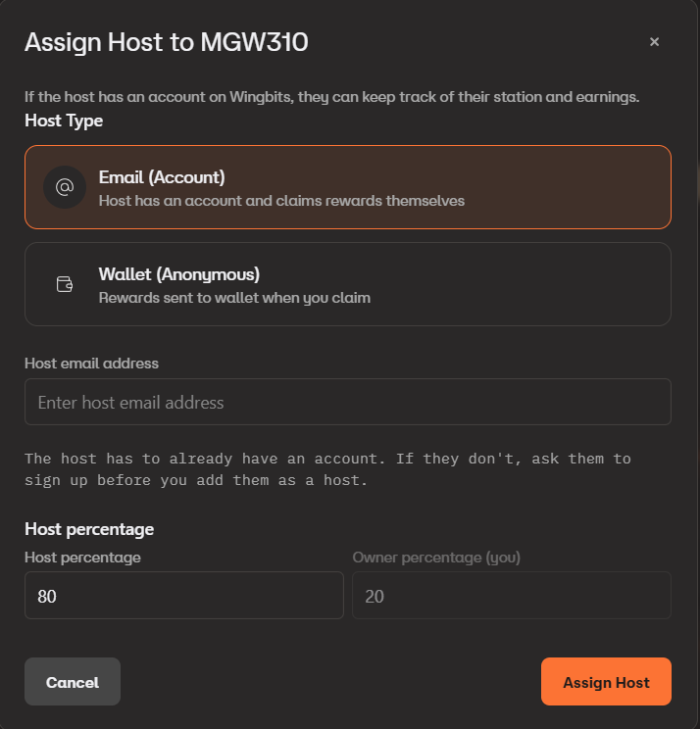The image size is (700, 729).
Task: Close the Assign Host dialog
Action: point(654,42)
